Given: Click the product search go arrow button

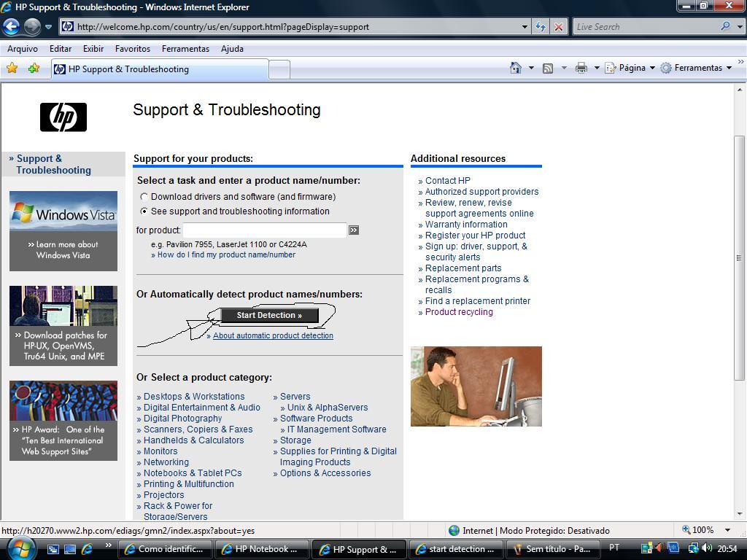Looking at the screenshot, I should click(x=354, y=230).
